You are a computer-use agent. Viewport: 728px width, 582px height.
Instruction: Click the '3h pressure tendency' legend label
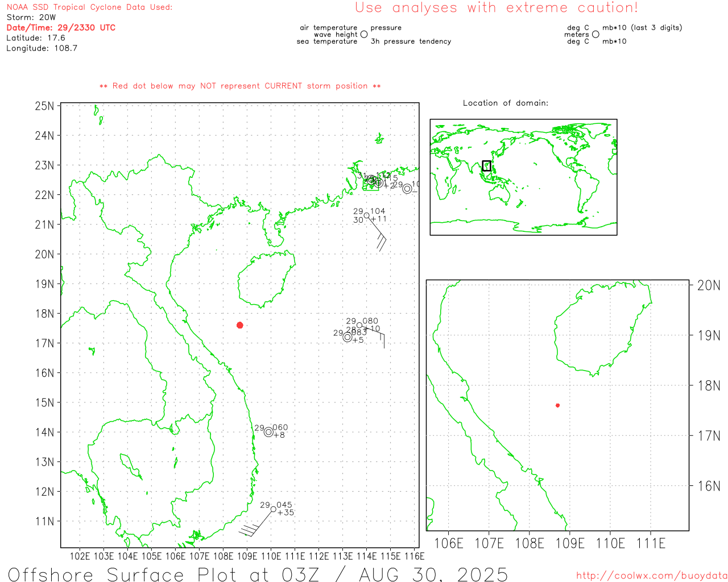click(411, 41)
